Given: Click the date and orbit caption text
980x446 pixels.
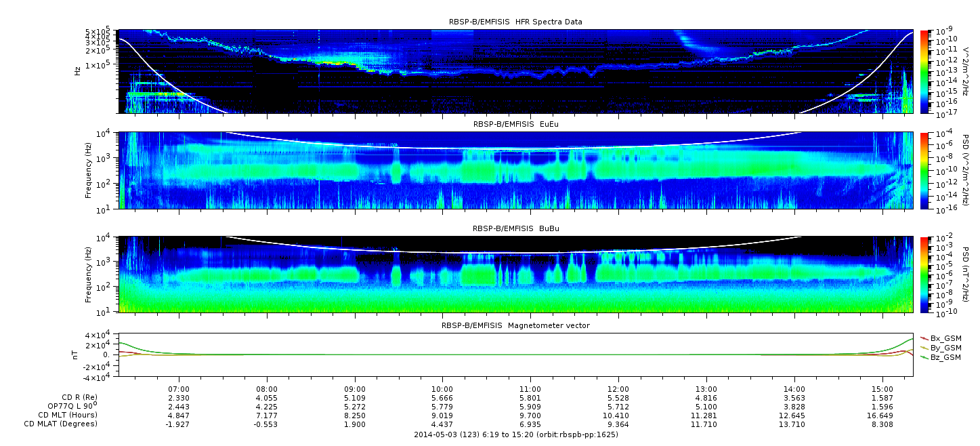Looking at the screenshot, I should 515,434.
